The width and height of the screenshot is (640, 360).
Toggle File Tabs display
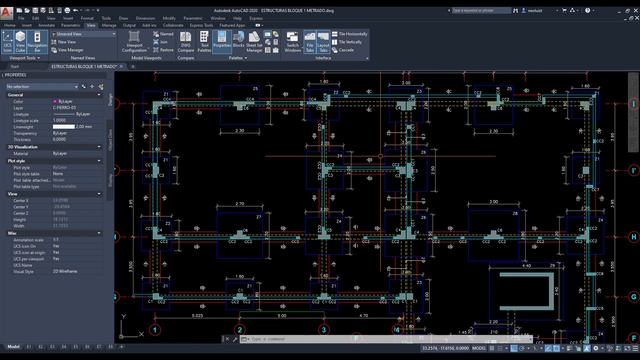(x=310, y=42)
